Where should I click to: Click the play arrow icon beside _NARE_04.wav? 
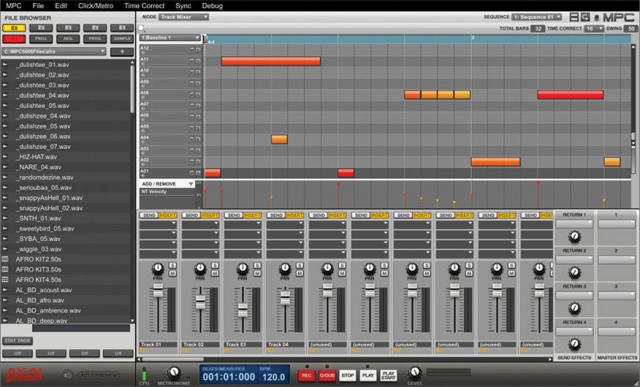pyautogui.click(x=5, y=167)
